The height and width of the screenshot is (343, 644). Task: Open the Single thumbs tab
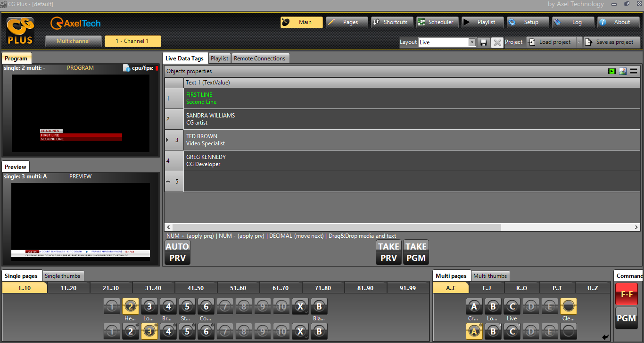[63, 276]
